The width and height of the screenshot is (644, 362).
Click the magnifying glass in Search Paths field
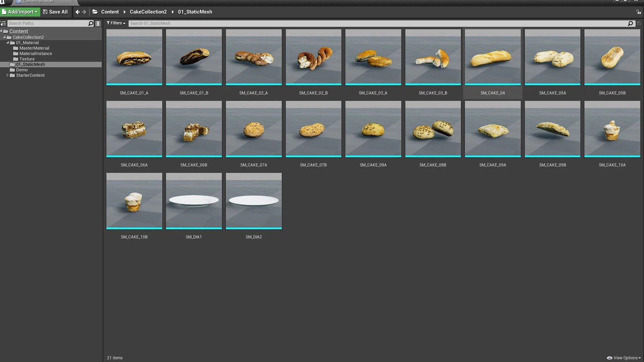pyautogui.click(x=91, y=23)
